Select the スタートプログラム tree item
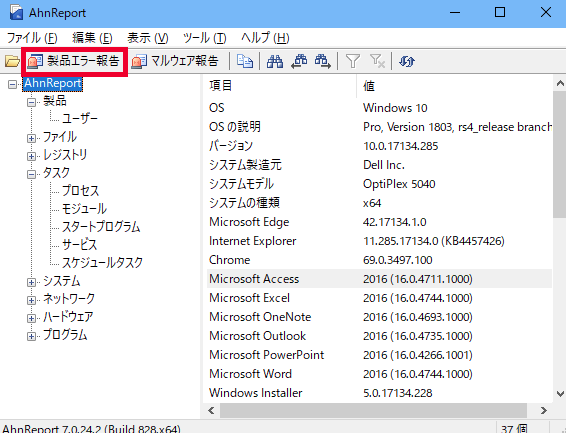 tap(101, 227)
